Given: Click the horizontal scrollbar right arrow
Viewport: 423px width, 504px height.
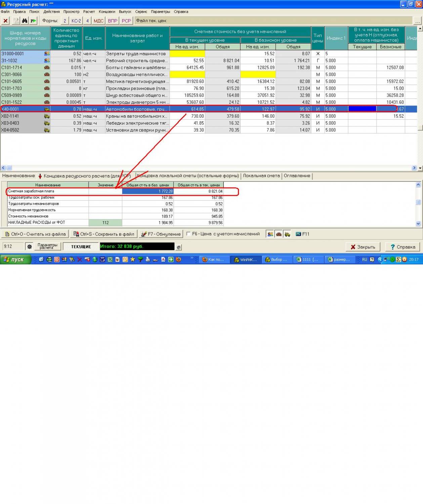Looking at the screenshot, I should click(x=414, y=168).
